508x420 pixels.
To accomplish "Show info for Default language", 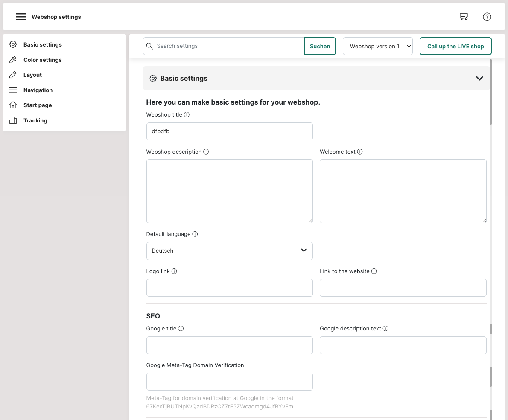I will (195, 234).
